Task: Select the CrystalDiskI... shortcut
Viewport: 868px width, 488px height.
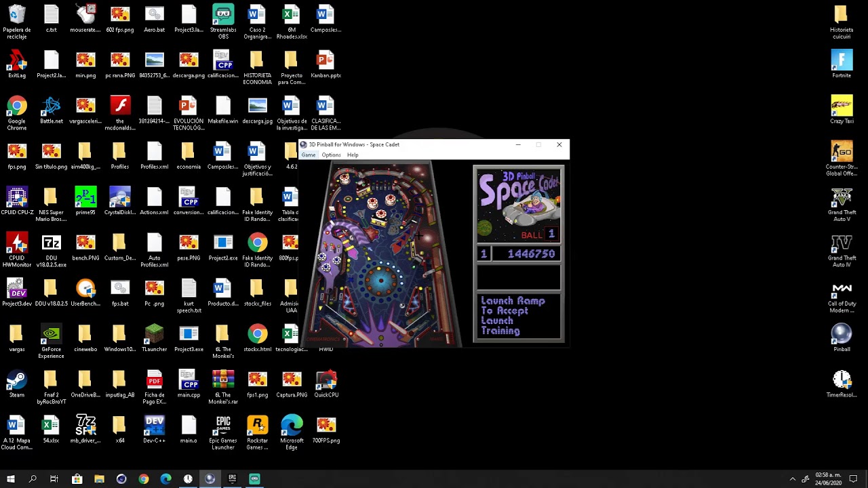Action: point(120,201)
